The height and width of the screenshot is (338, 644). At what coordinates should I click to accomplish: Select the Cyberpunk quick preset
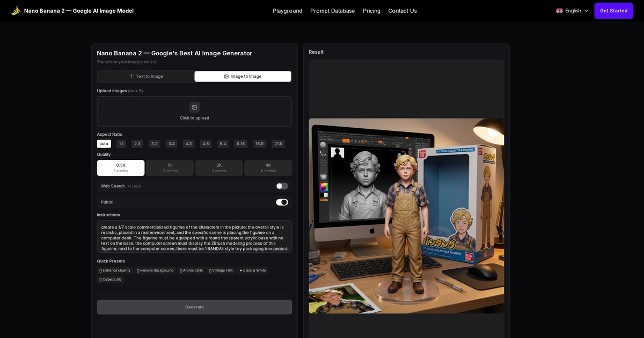click(111, 280)
